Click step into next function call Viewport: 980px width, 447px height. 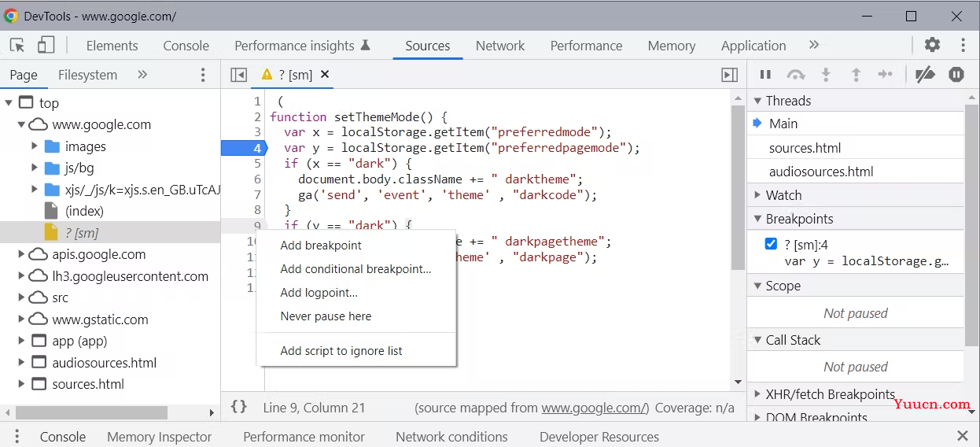[826, 75]
